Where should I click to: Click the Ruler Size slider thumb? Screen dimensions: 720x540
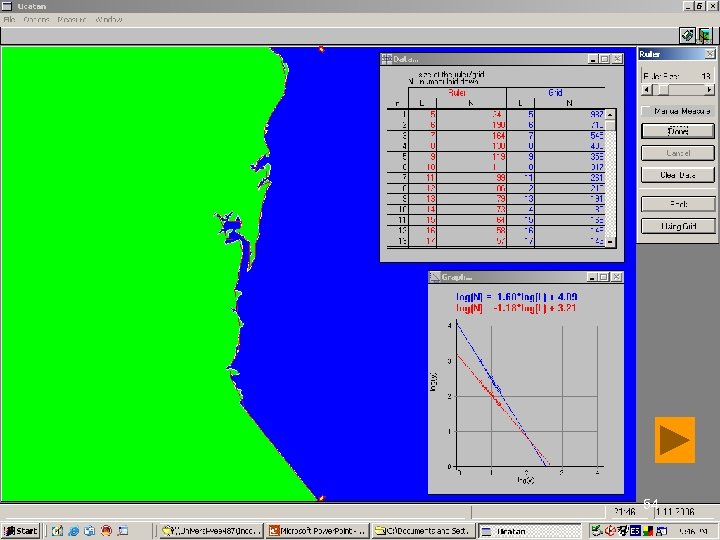tap(663, 90)
